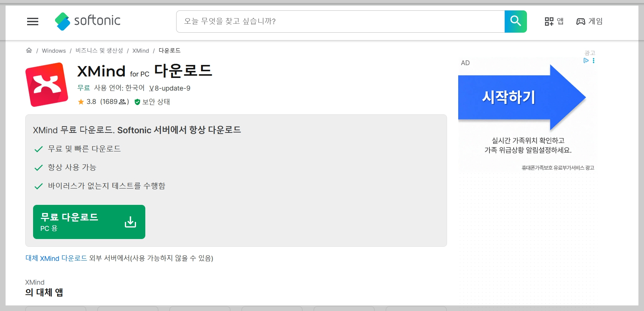Click the 휴대폰가족보호 유료부가서비스 광고 text
644x311 pixels.
tap(558, 168)
